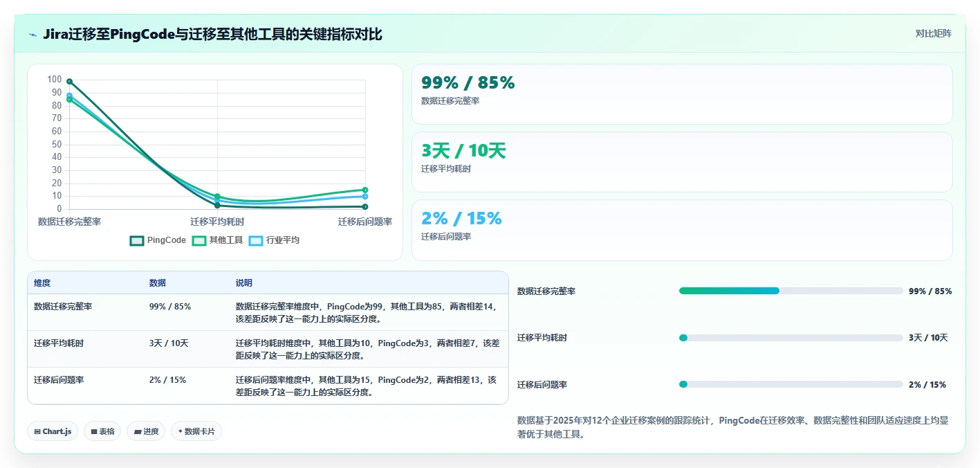Click the 维度 table column header
The width and height of the screenshot is (980, 468).
coord(42,283)
